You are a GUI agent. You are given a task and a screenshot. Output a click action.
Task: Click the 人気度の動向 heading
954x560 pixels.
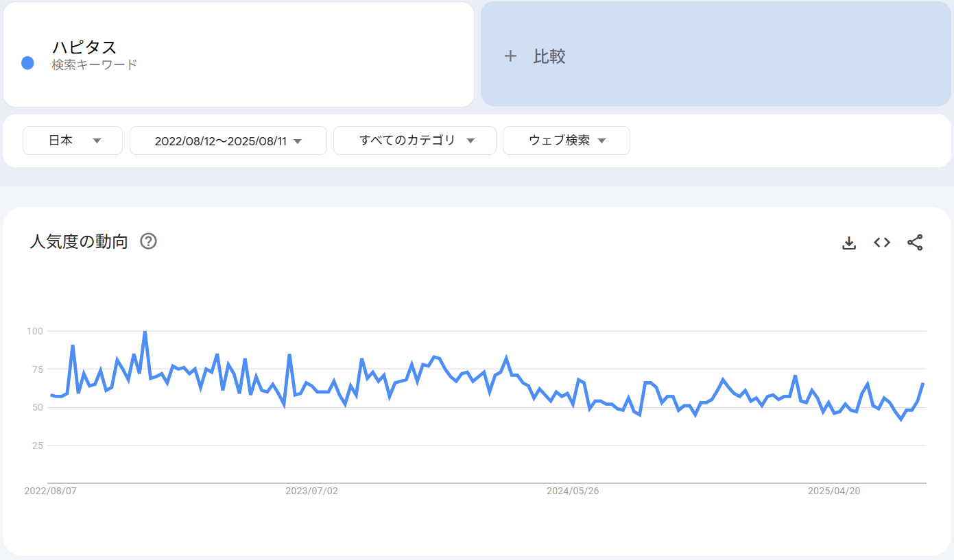(x=79, y=241)
